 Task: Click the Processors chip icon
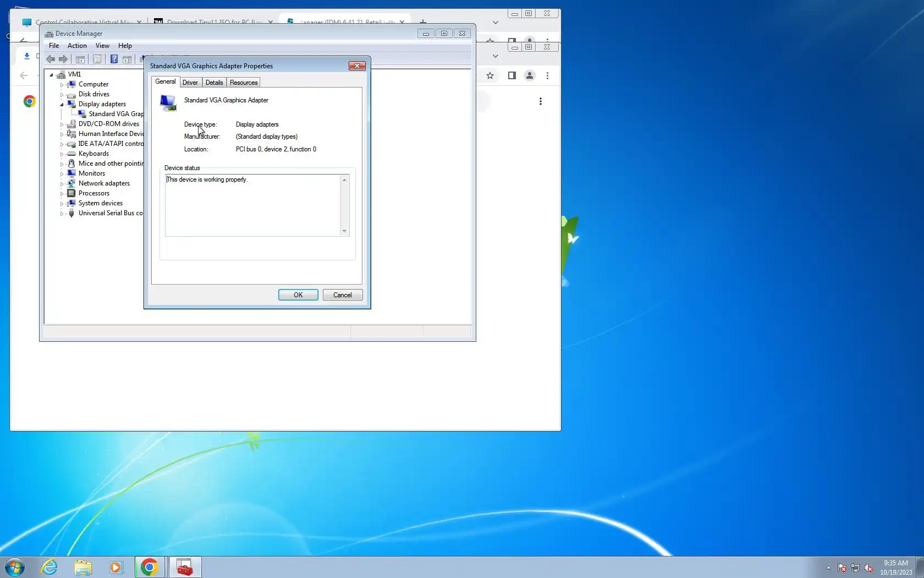(x=71, y=193)
